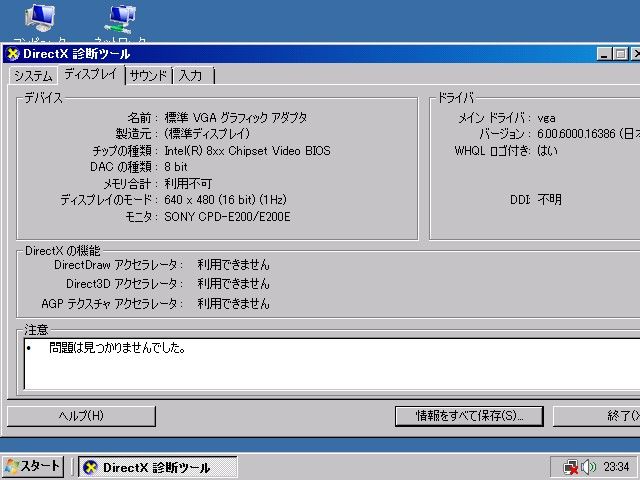The width and height of the screenshot is (640, 480).
Task: Open the Network desktop icon
Action: pyautogui.click(x=121, y=18)
